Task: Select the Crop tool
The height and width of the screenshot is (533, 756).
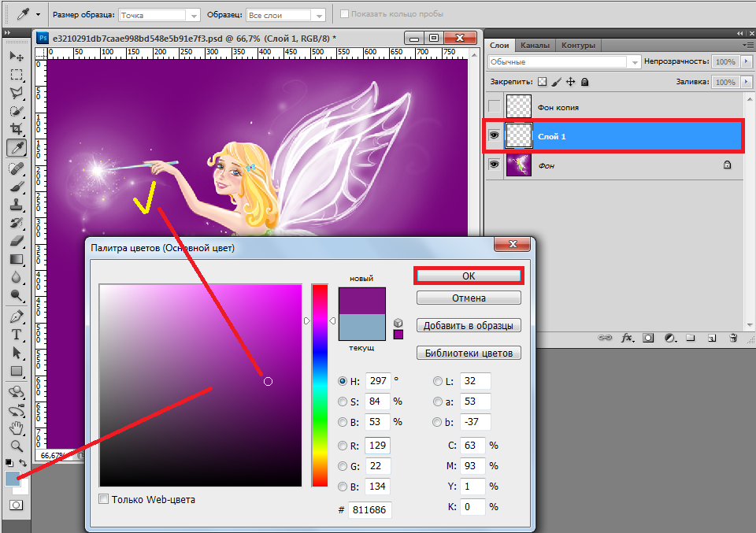Action: 16,129
